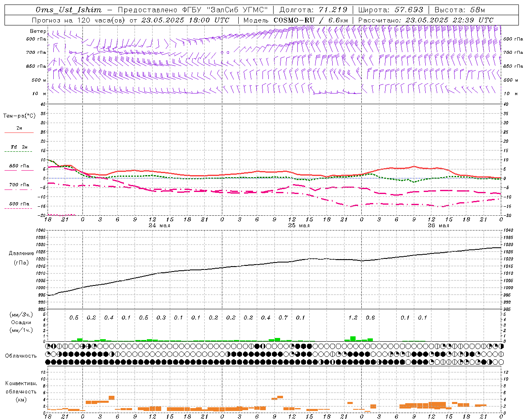Click the Долгота: 71.219 value
525x420 pixels.
pos(313,10)
